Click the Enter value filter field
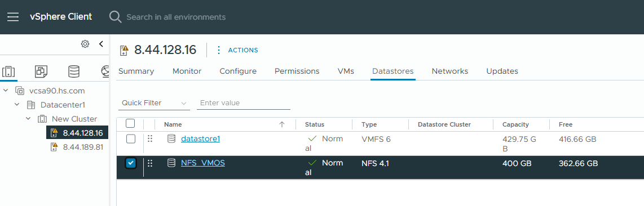644x206 pixels. 244,103
